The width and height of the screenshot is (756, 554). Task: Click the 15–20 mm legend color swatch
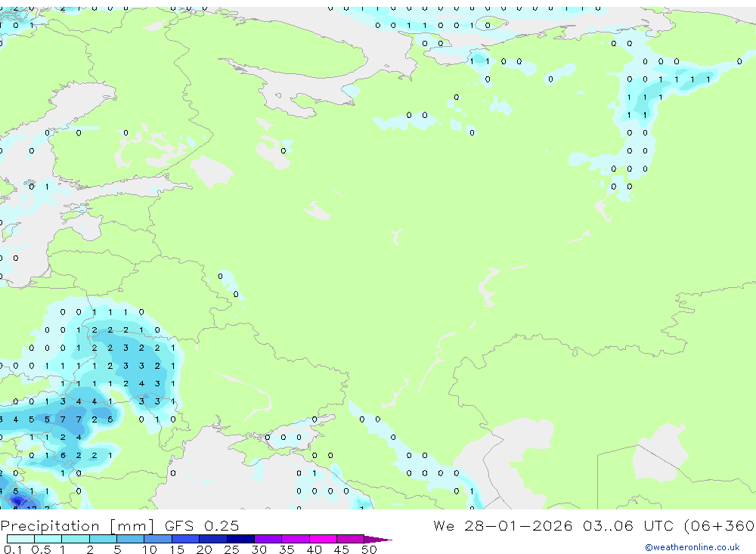(x=186, y=539)
